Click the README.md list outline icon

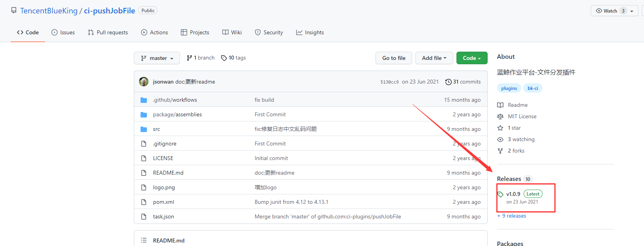(x=144, y=240)
